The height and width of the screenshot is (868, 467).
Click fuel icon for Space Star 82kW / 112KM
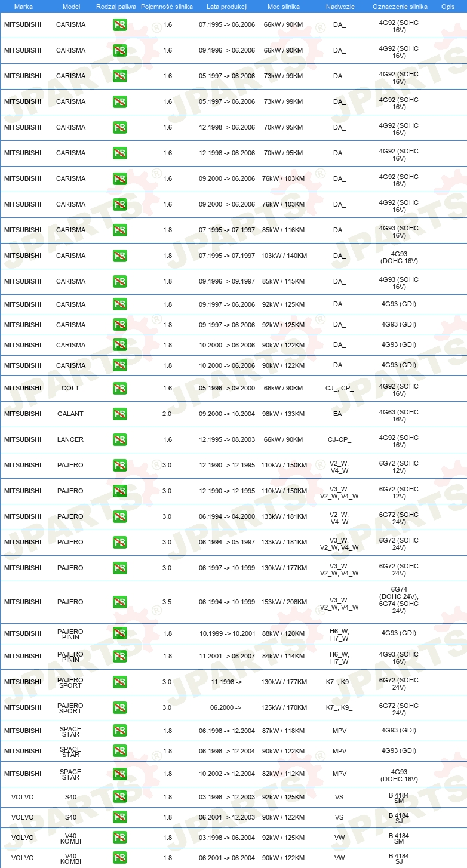(119, 774)
